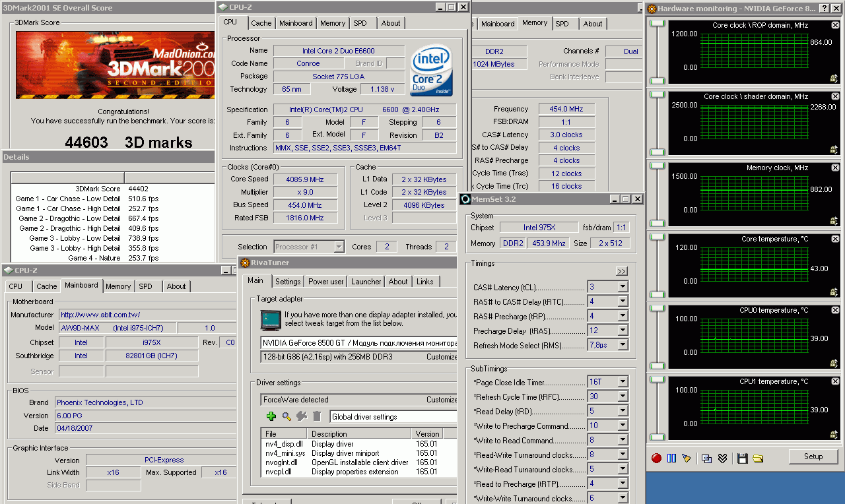This screenshot has width=845, height=504.
Task: Click the trash icon in RivaTuner
Action: pyautogui.click(x=317, y=416)
